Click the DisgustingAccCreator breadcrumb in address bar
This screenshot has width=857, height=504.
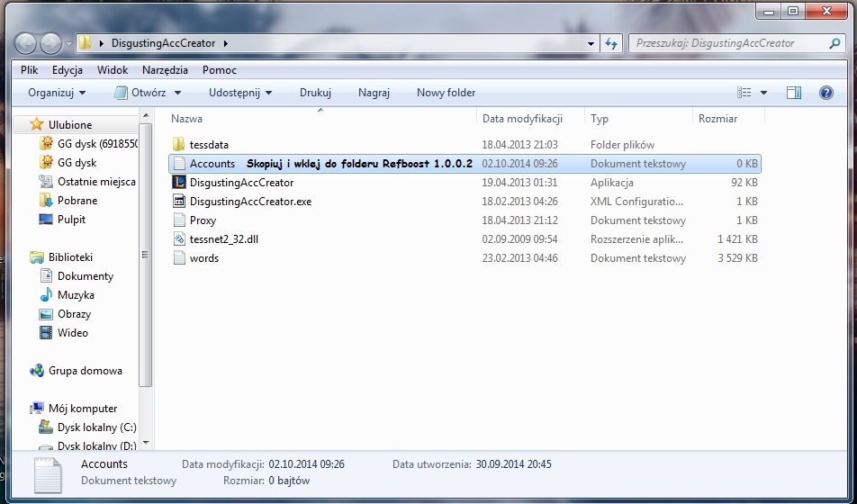coord(163,43)
